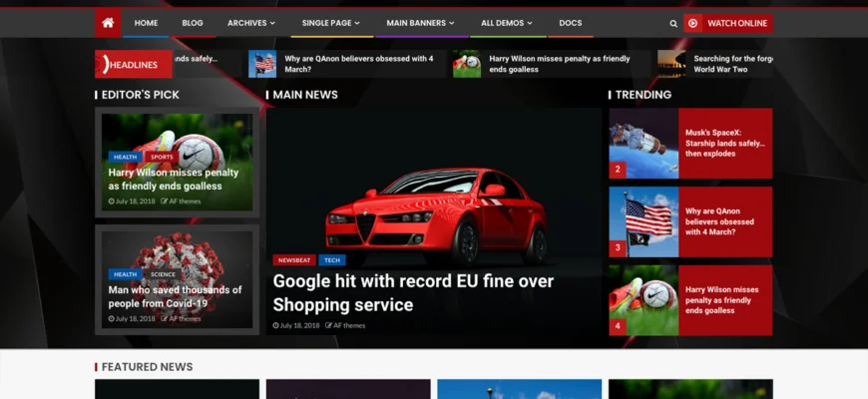Open the Docs menu item
Screen dimensions: 868x399
point(571,23)
